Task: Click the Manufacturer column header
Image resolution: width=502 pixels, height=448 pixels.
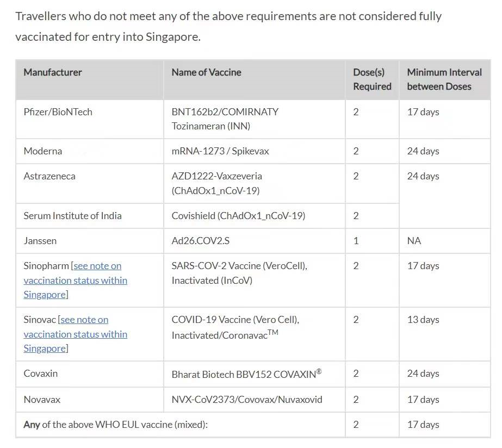Action: pyautogui.click(x=53, y=72)
